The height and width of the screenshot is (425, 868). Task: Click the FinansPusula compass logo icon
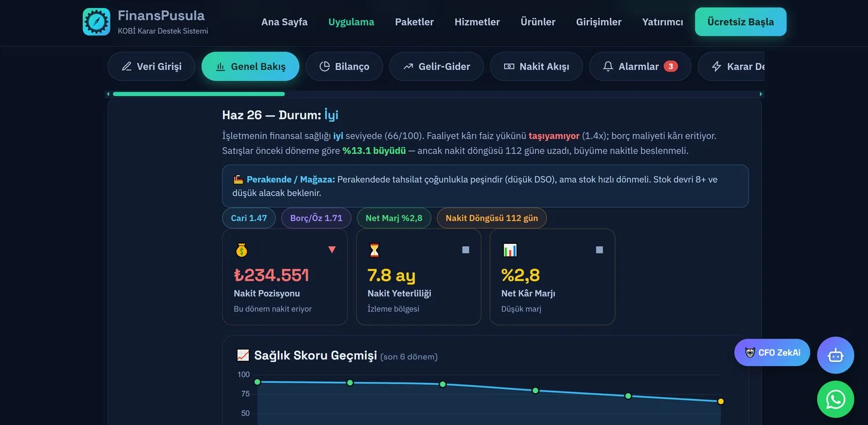point(96,22)
